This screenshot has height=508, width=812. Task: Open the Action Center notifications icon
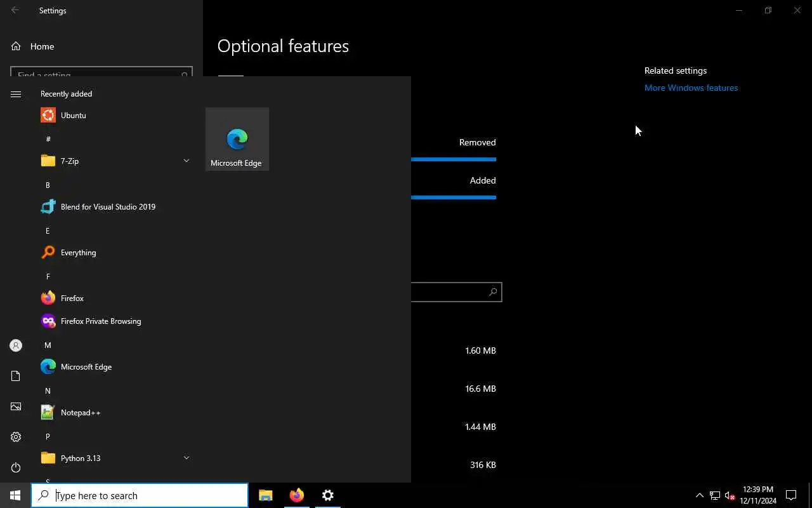791,495
